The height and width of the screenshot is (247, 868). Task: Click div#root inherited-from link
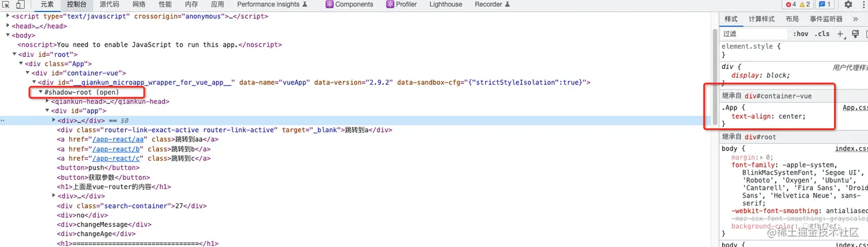[x=760, y=137]
